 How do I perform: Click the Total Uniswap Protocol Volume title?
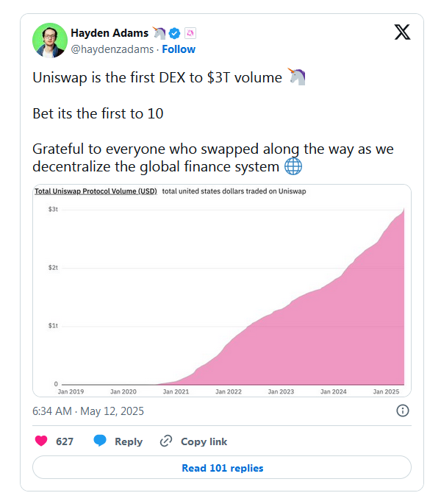click(96, 191)
